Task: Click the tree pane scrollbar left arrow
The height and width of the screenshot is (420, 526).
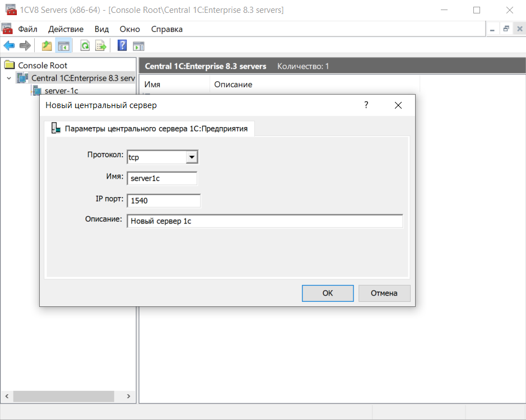Action: click(7, 396)
